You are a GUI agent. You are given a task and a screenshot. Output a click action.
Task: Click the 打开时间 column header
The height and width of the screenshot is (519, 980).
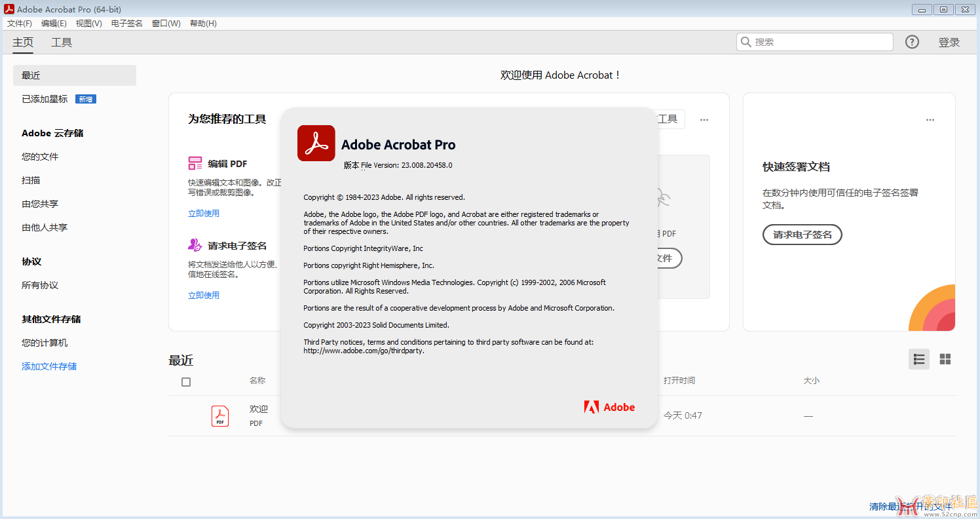coord(679,381)
